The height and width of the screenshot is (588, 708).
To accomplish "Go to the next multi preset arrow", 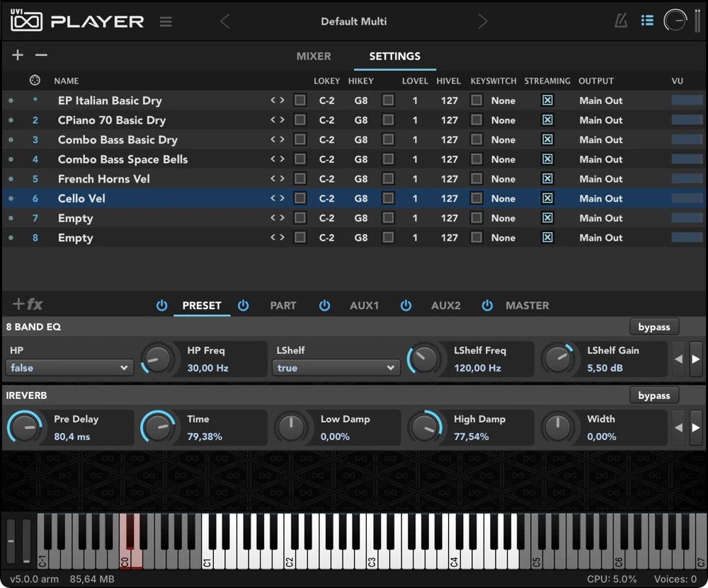I will (x=483, y=21).
